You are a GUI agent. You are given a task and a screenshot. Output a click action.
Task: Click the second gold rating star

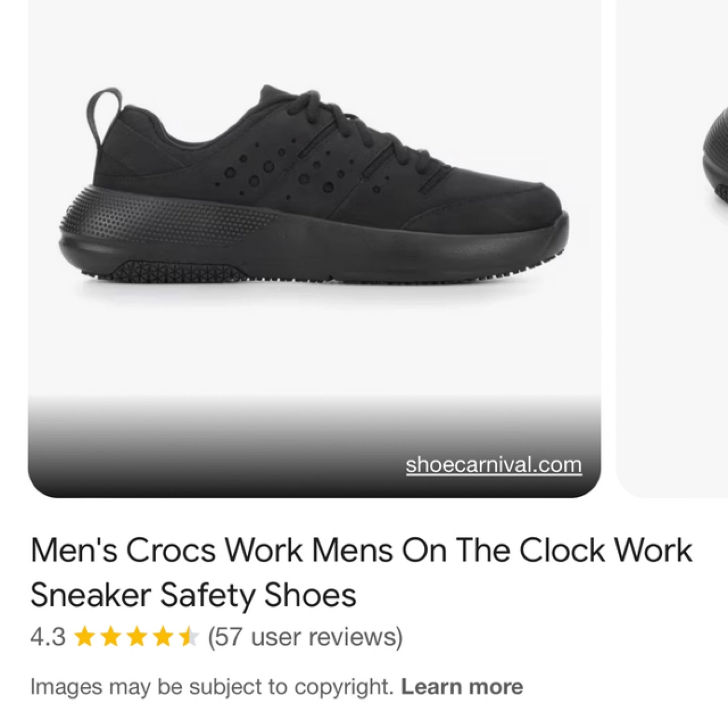pos(111,637)
